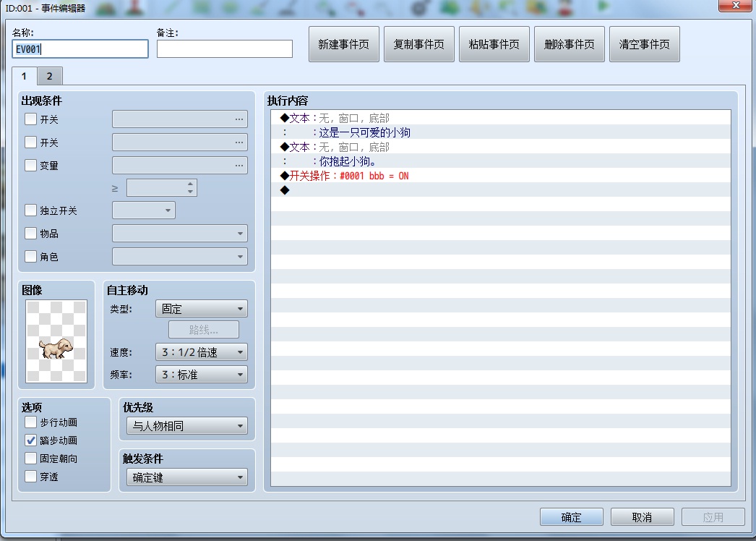Open the 独立开关 self switch dropdown
Screen dimensions: 756x541
click(144, 210)
